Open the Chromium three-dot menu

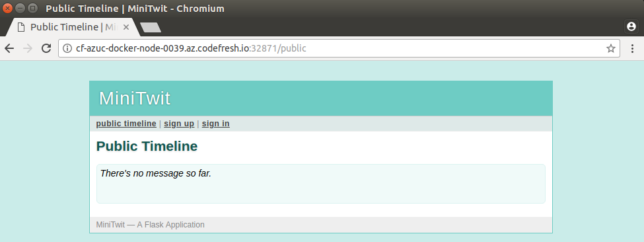pos(633,48)
